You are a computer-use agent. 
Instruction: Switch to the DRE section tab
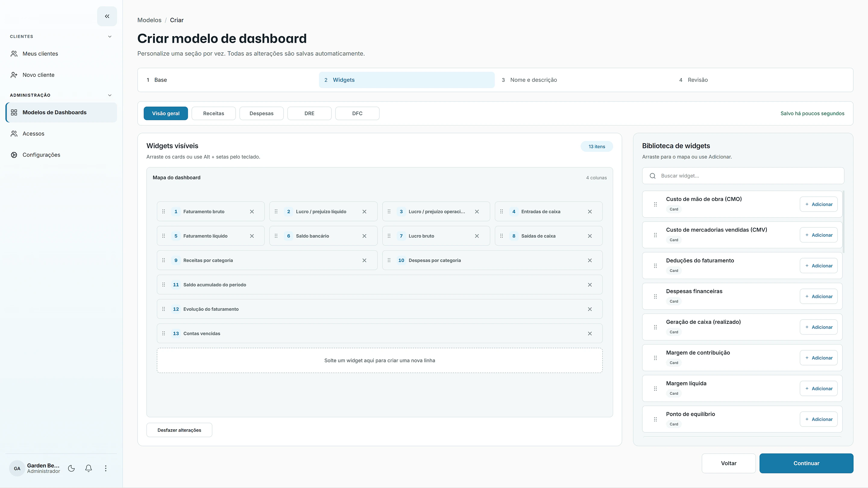309,114
